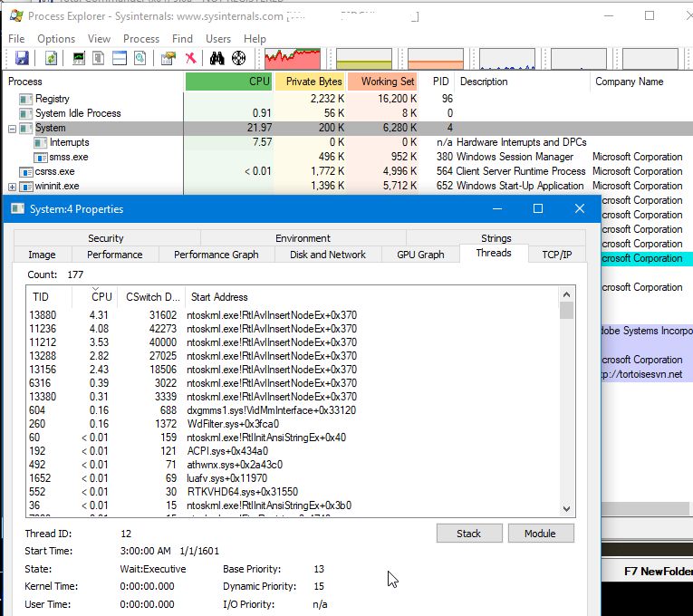Sort by the Working Set column header
The image size is (693, 616).
coord(382,82)
